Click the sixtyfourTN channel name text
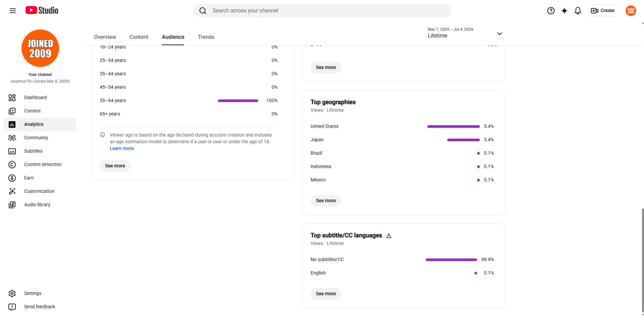The width and height of the screenshot is (644, 316). point(40,81)
